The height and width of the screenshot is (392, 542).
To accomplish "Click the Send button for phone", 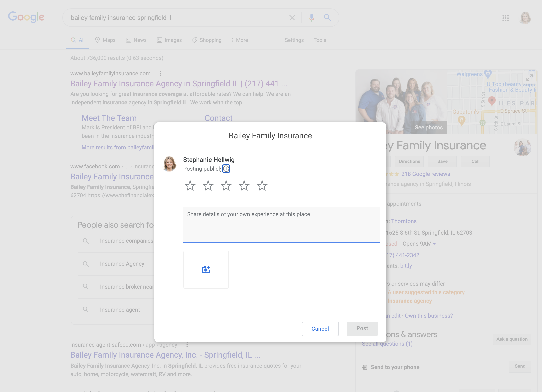I will [x=520, y=366].
